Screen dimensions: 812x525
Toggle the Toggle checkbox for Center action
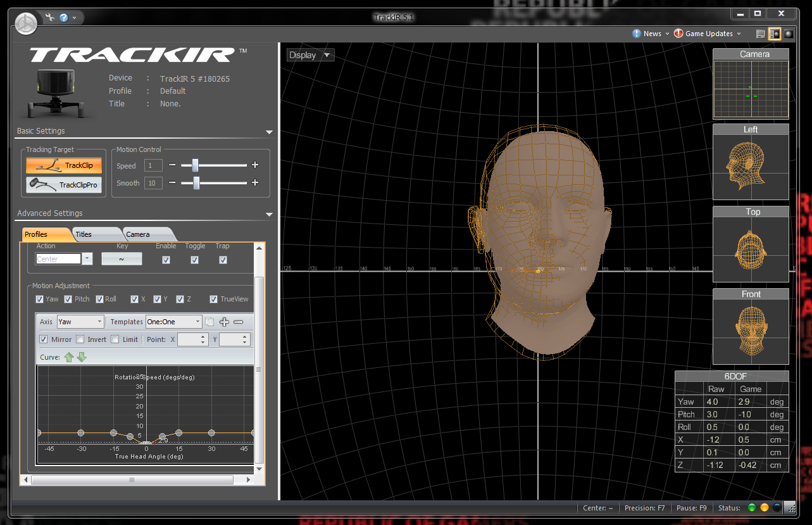pyautogui.click(x=194, y=260)
